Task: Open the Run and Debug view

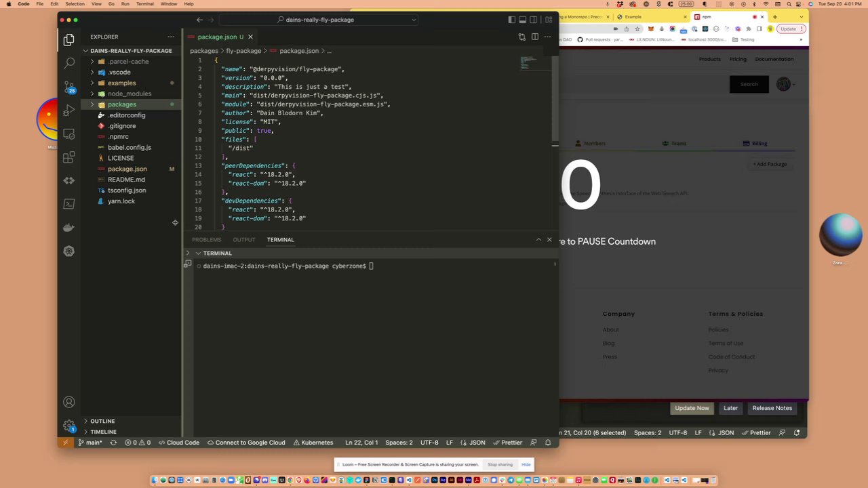Action: point(68,110)
